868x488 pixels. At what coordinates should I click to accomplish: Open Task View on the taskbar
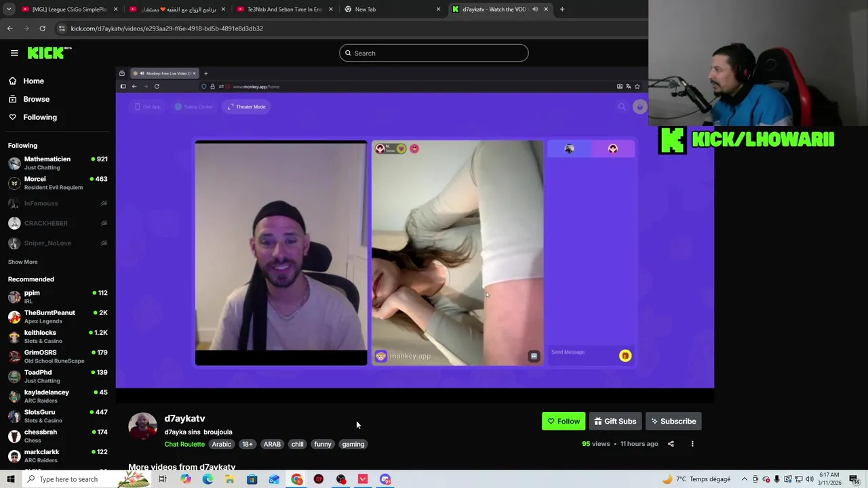(163, 479)
